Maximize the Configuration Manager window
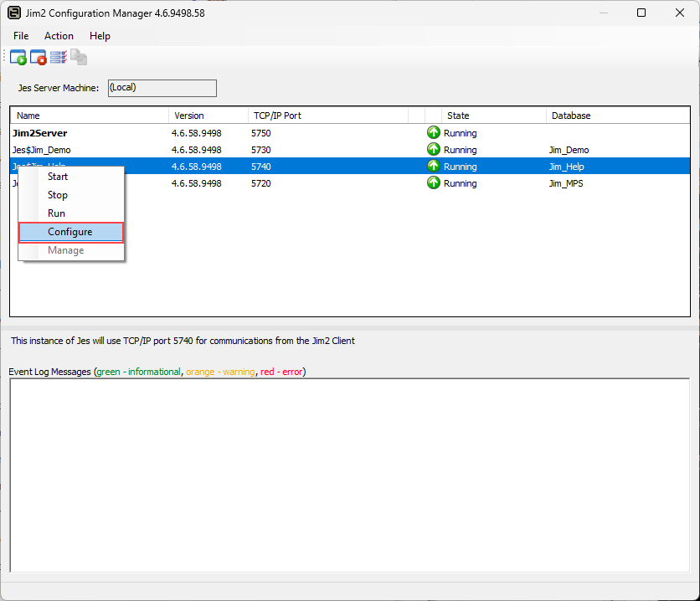This screenshot has height=601, width=700. (641, 13)
